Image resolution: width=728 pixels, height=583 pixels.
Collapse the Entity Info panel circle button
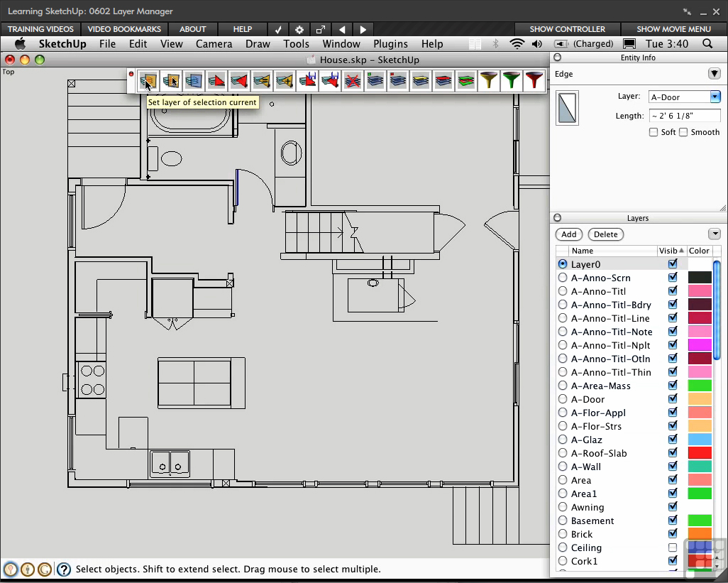pos(558,57)
